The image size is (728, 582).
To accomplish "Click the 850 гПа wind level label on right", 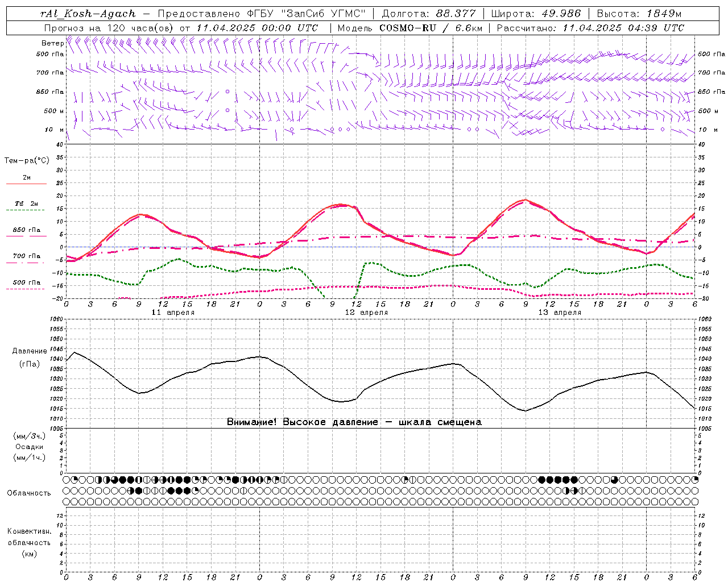I will 712,92.
